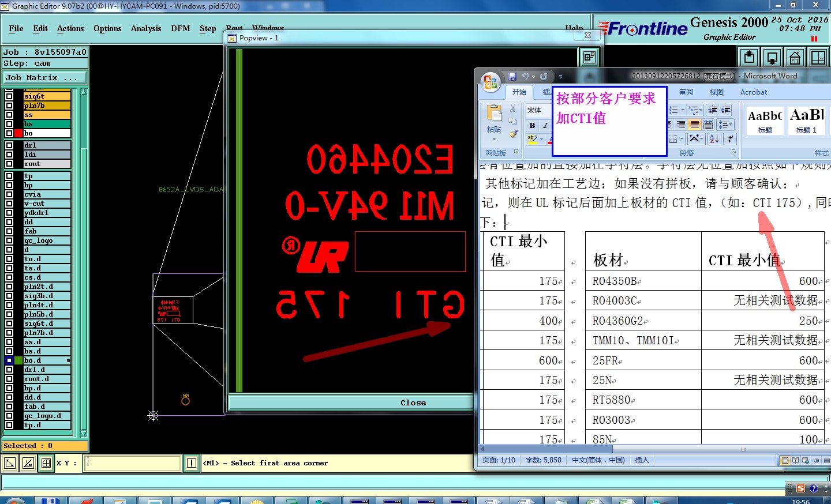Viewport: 831px width, 504px height.
Task: Open the Word Office button menu
Action: (x=491, y=82)
